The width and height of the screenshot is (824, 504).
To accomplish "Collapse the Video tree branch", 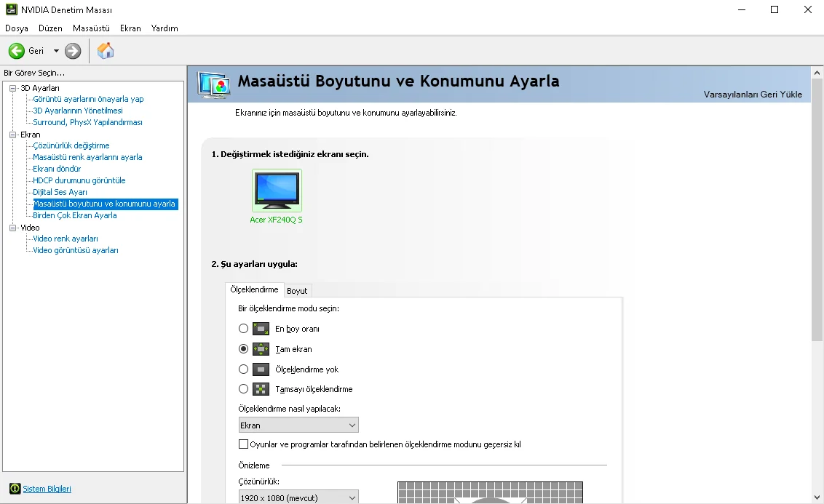I will coord(13,227).
